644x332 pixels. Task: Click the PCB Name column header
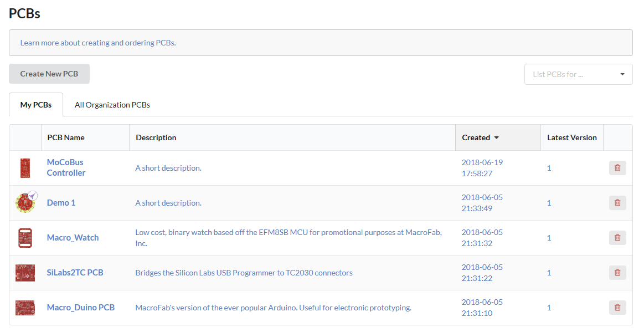pos(66,137)
